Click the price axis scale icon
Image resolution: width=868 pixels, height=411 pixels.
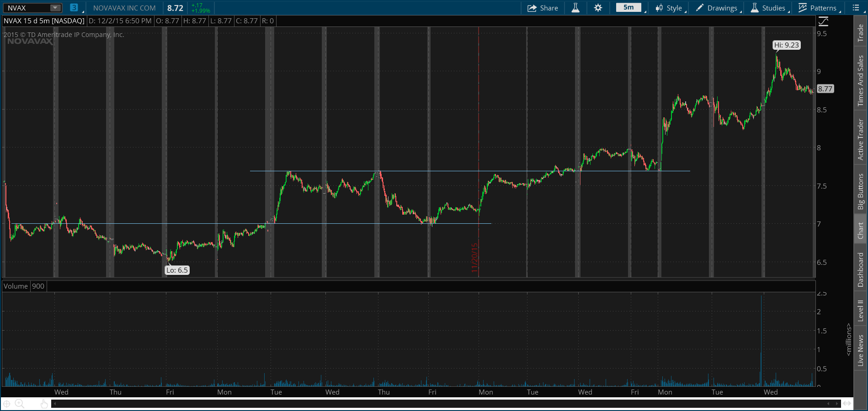823,21
